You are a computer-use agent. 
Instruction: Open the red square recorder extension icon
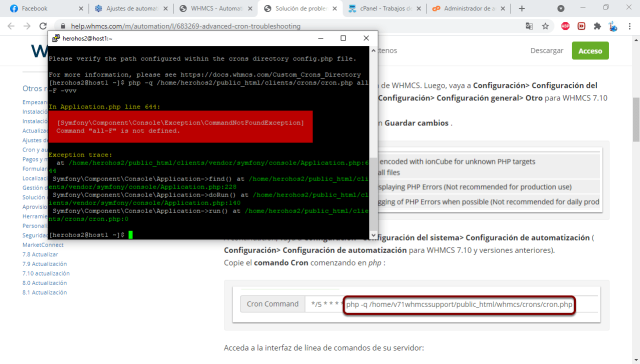click(x=581, y=26)
